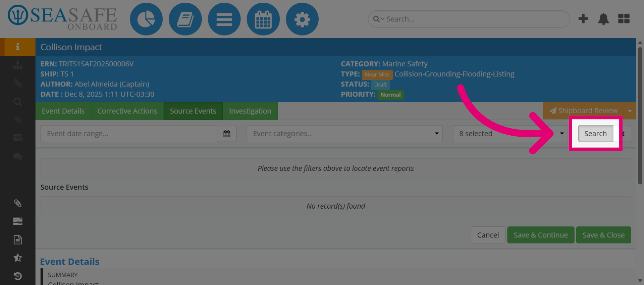This screenshot has height=285, width=644.
Task: Click the Collison Impact title
Action: 71,47
